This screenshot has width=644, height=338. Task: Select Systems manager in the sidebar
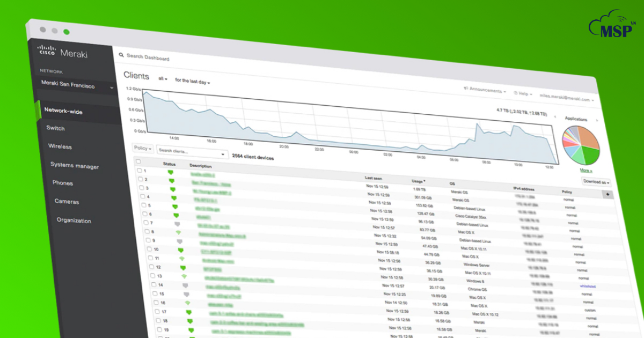pos(75,166)
